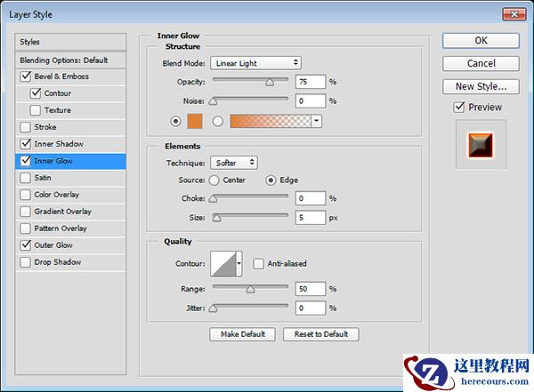Screen dimensions: 534x392
Task: Uncheck the Inner Shadow checkbox
Action: point(26,144)
